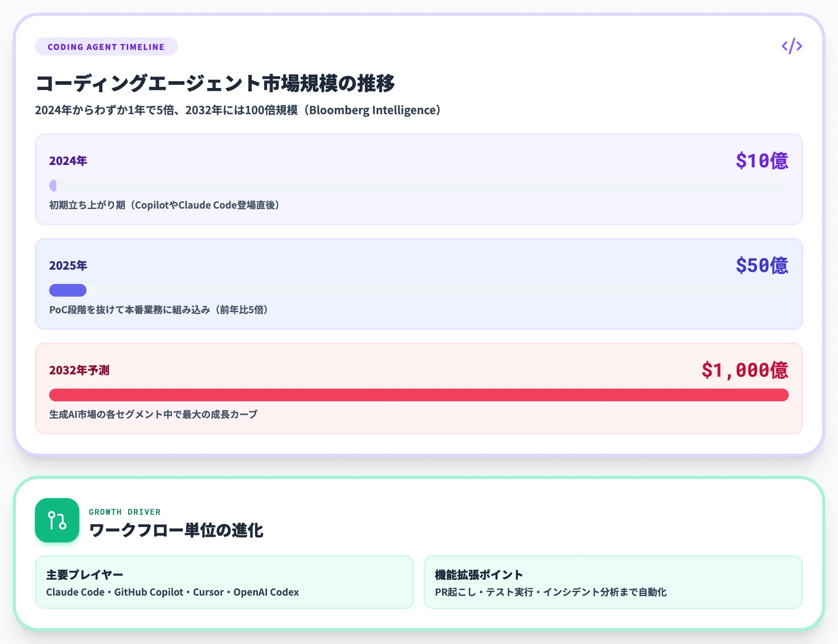838x644 pixels.
Task: Click the 2025年 year label
Action: 68,265
